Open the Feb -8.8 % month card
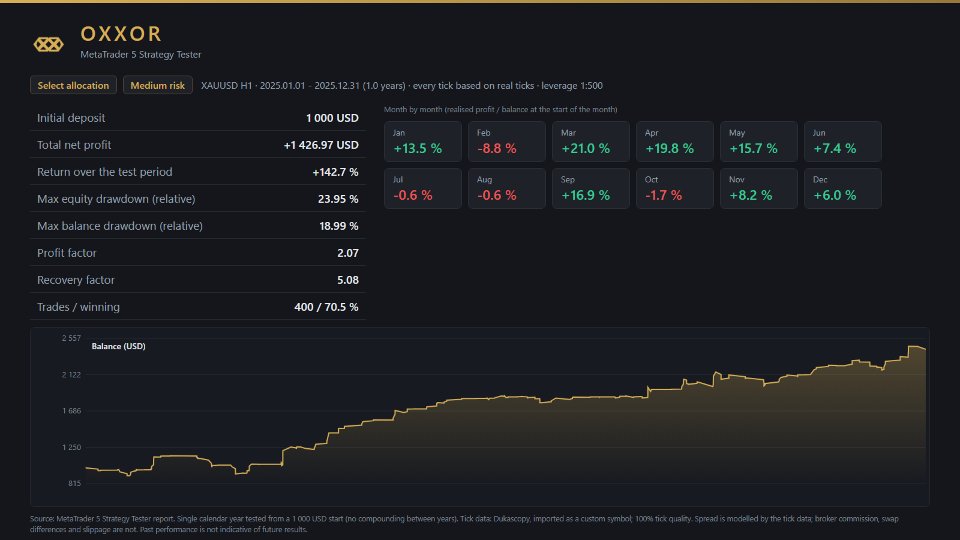 506,141
